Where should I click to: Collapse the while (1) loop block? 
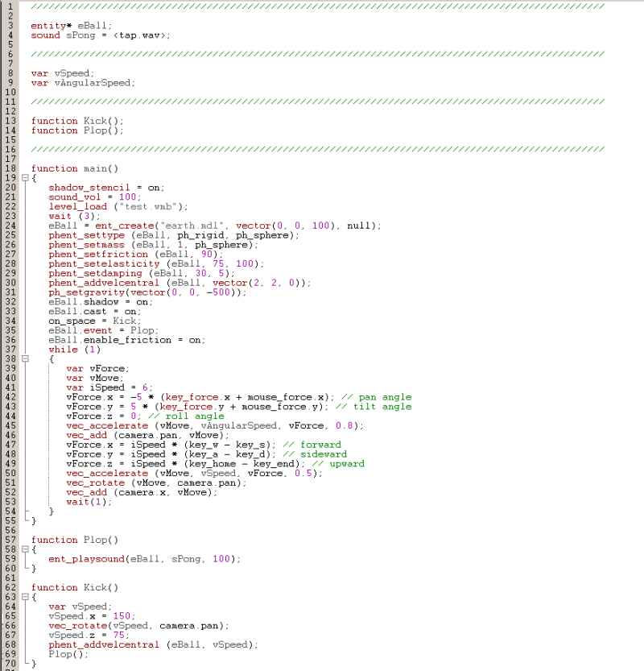(x=25, y=359)
